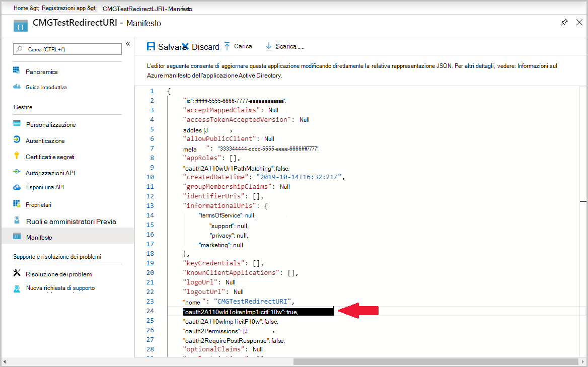
Task: Click the Salva save icon
Action: click(151, 46)
